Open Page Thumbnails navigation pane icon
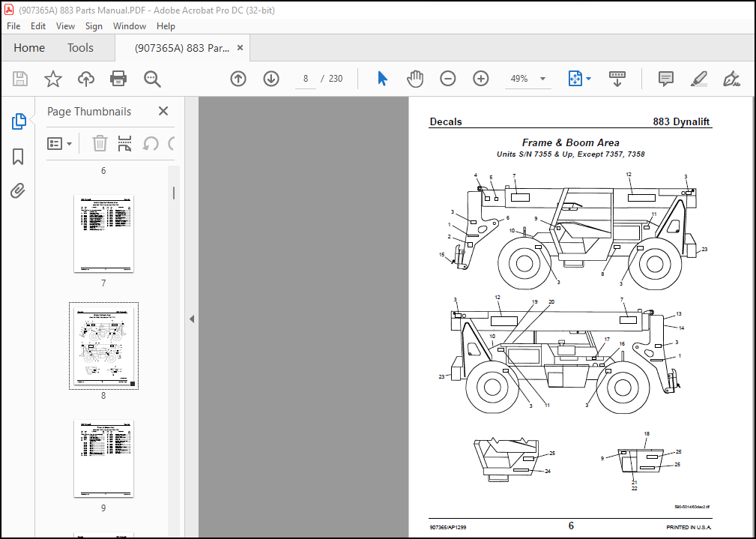The width and height of the screenshot is (756, 539). 18,121
